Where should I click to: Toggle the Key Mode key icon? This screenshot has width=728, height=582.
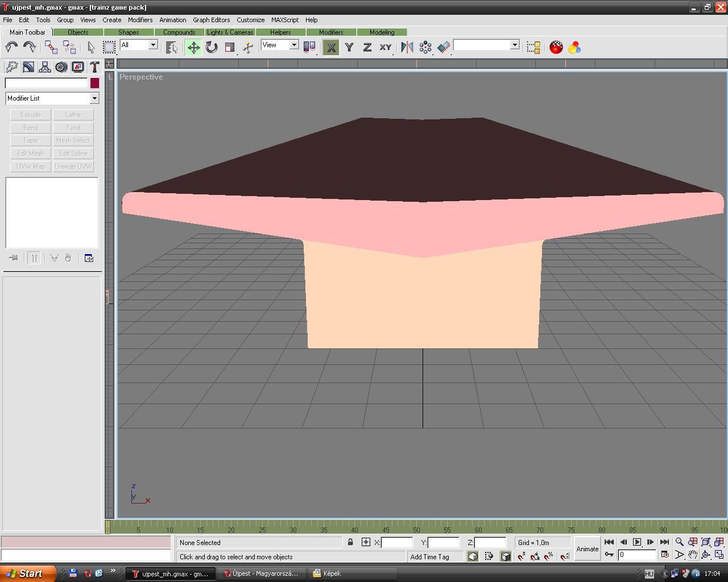tap(609, 555)
